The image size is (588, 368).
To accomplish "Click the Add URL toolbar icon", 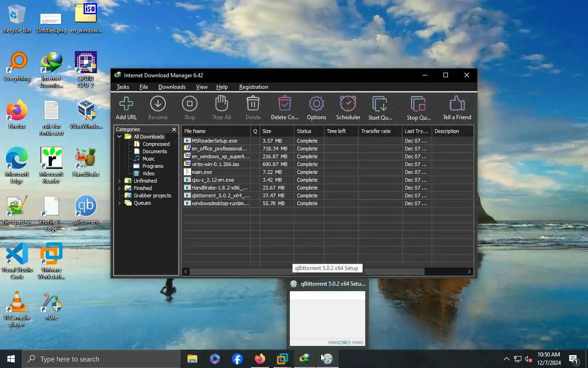I will [x=126, y=104].
